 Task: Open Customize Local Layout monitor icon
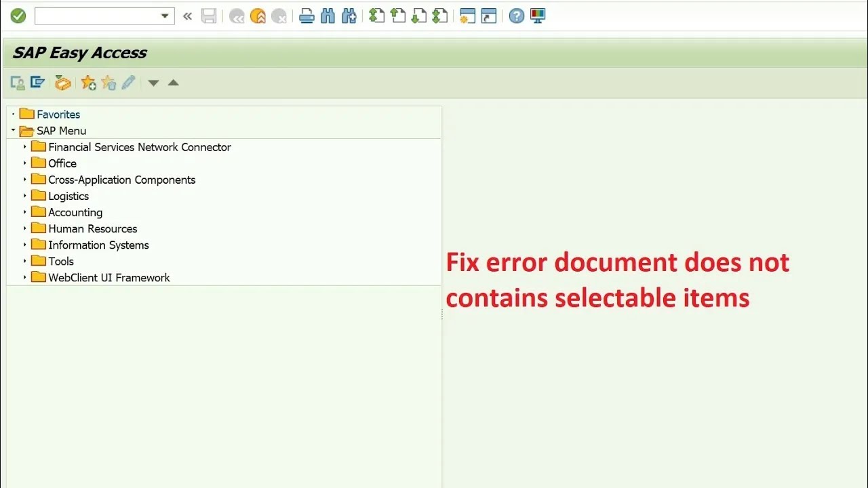[x=538, y=16]
